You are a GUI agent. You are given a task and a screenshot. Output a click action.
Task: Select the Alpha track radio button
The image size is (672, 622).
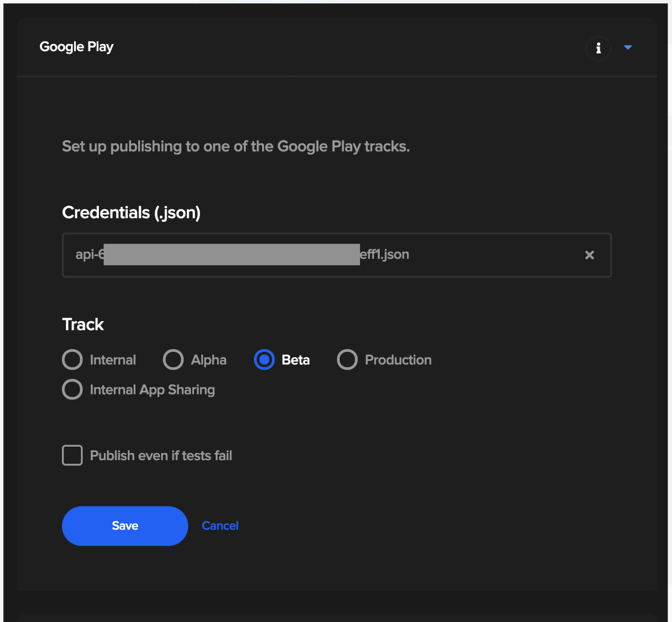(173, 359)
